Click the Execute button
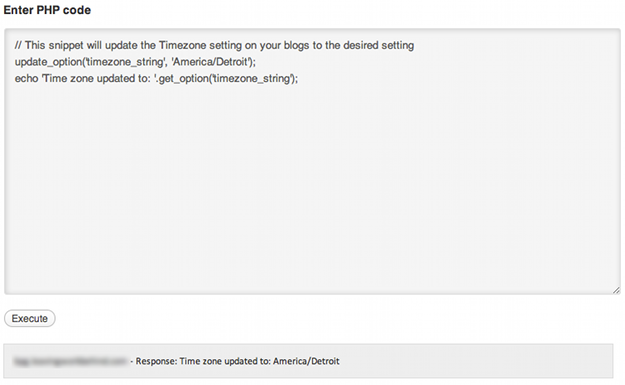625x385 pixels. tap(29, 318)
